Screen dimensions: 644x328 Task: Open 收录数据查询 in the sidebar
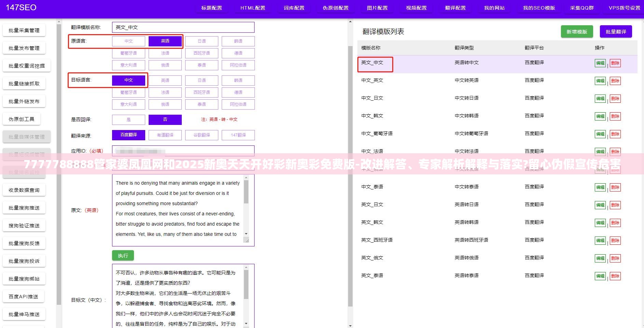(24, 190)
